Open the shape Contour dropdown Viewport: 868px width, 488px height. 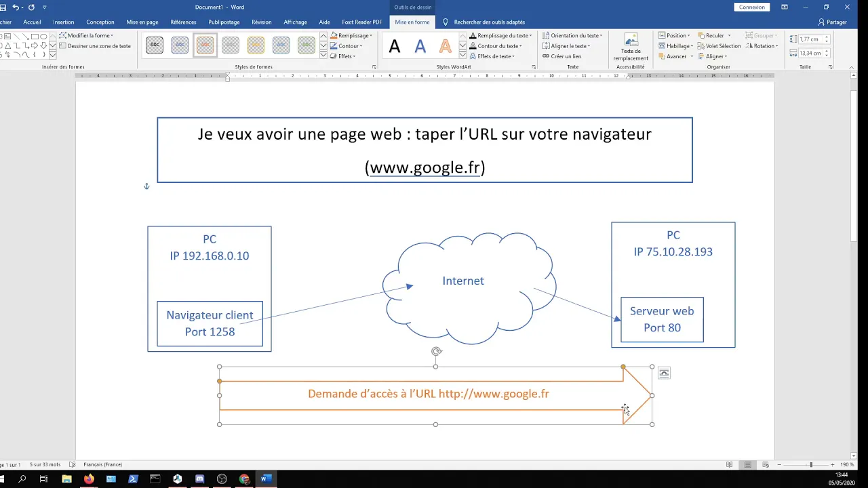[347, 46]
